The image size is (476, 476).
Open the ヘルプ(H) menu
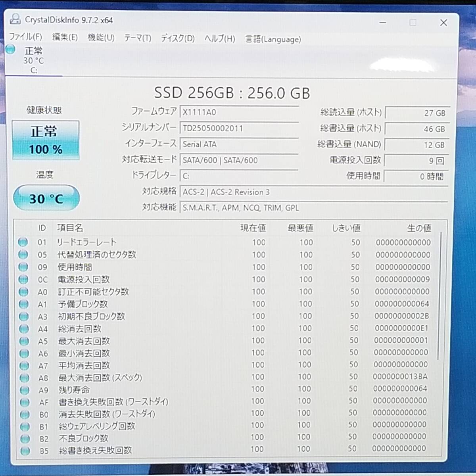(x=220, y=39)
